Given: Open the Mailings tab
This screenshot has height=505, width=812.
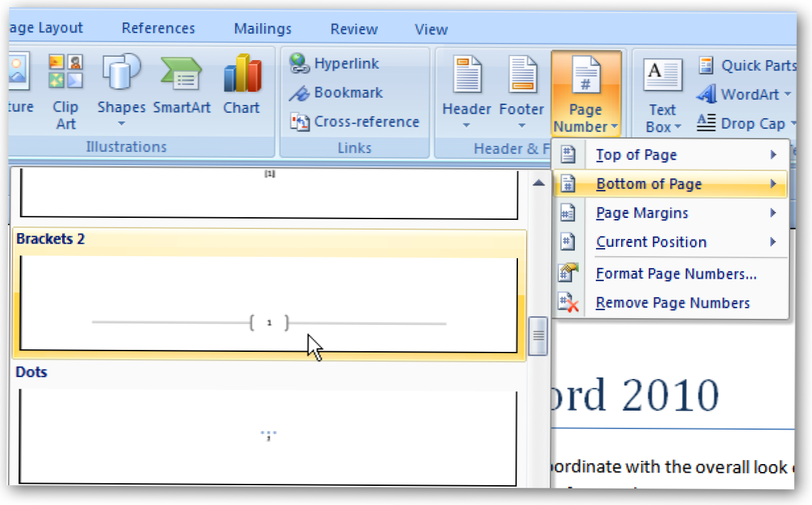Looking at the screenshot, I should 262,29.
